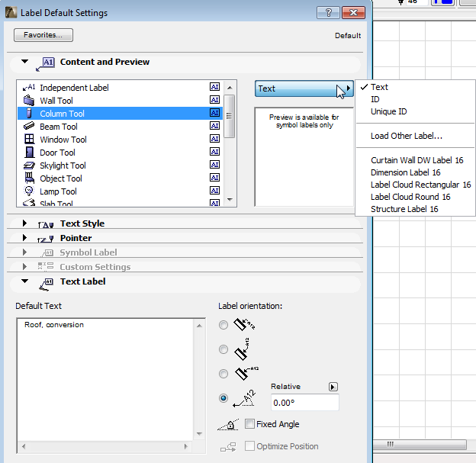Click the Default Text box scroll-right arrow
The image size is (476, 463).
point(186,446)
